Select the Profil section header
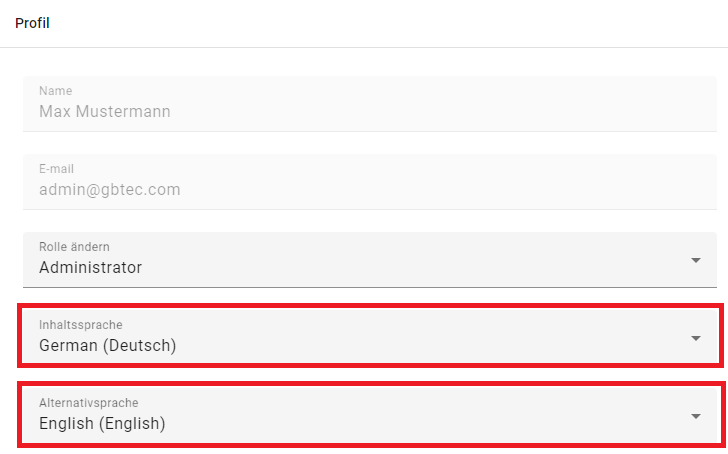 [32, 23]
